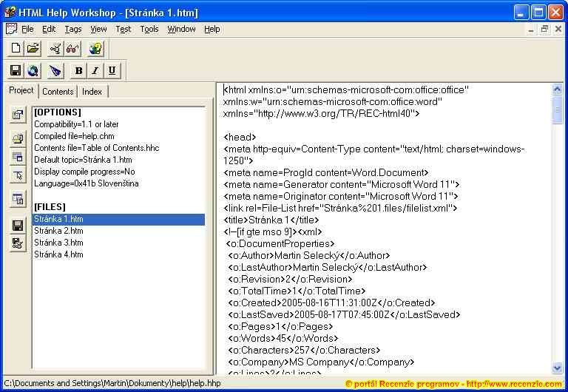Open the help globe with question mark icon
The image size is (568, 392).
point(95,49)
